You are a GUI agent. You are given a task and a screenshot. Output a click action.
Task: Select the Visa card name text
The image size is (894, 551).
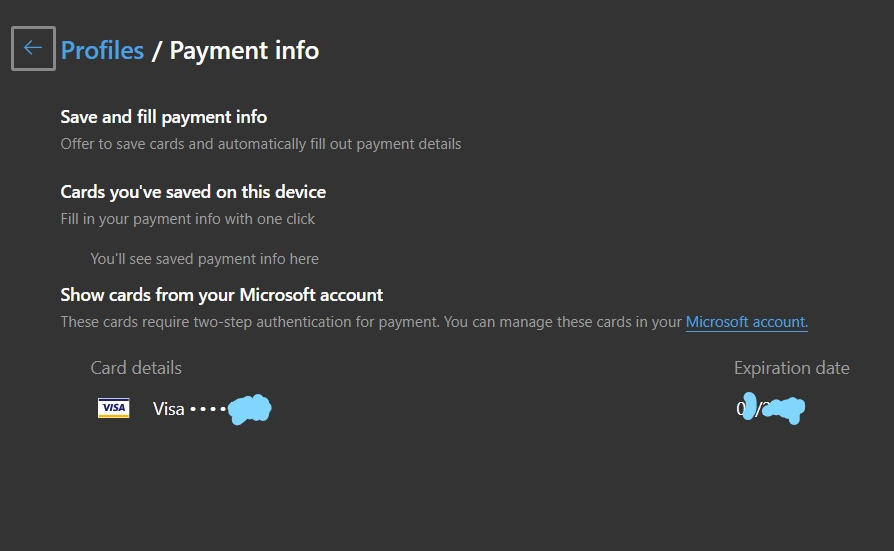pos(168,408)
